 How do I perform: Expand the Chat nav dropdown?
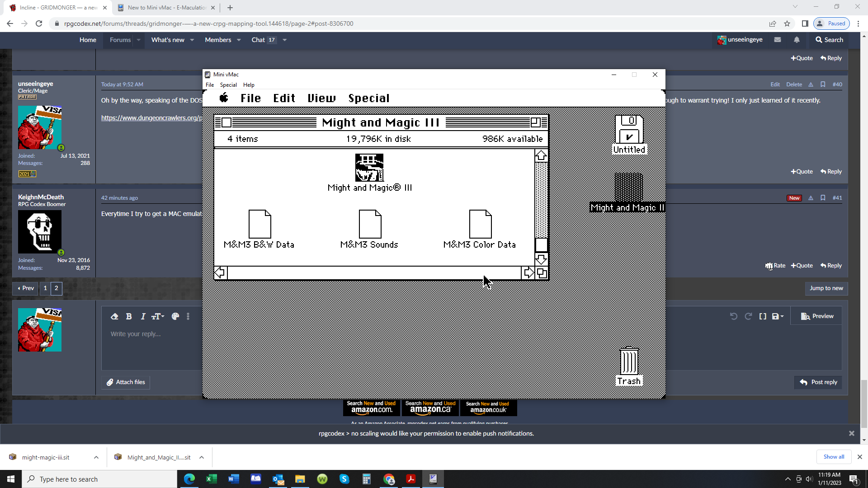pyautogui.click(x=284, y=40)
